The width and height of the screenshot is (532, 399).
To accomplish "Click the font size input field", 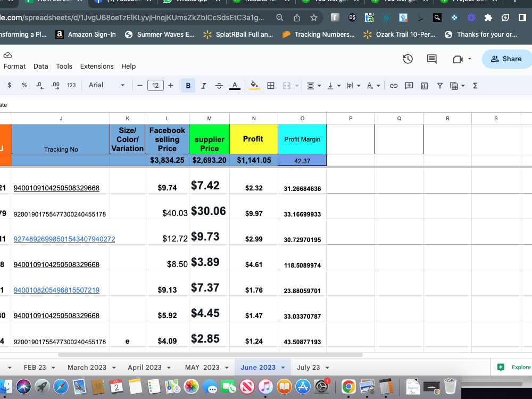I will (x=155, y=86).
